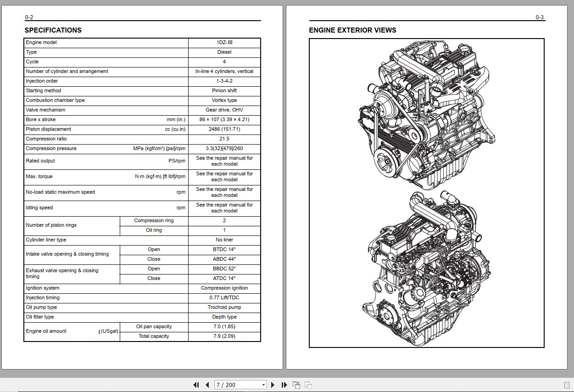The image size is (574, 392).
Task: Open the page number dropdown list
Action: click(x=264, y=385)
